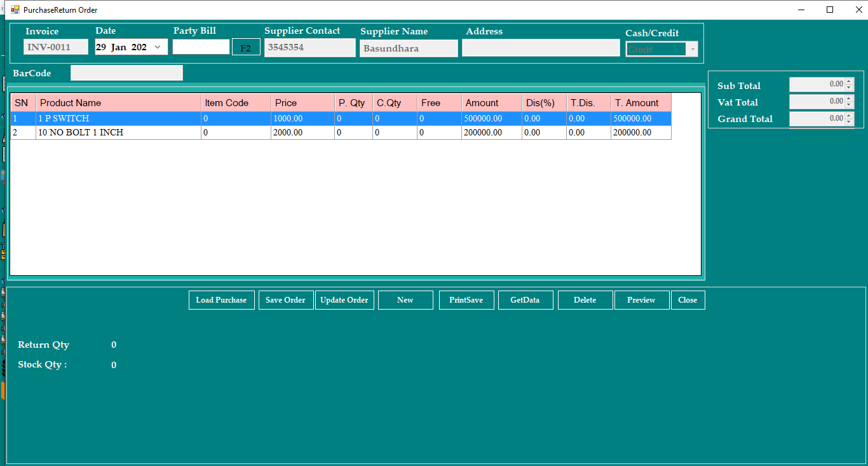Image resolution: width=868 pixels, height=466 pixels.
Task: Click the GetData button
Action: click(526, 299)
